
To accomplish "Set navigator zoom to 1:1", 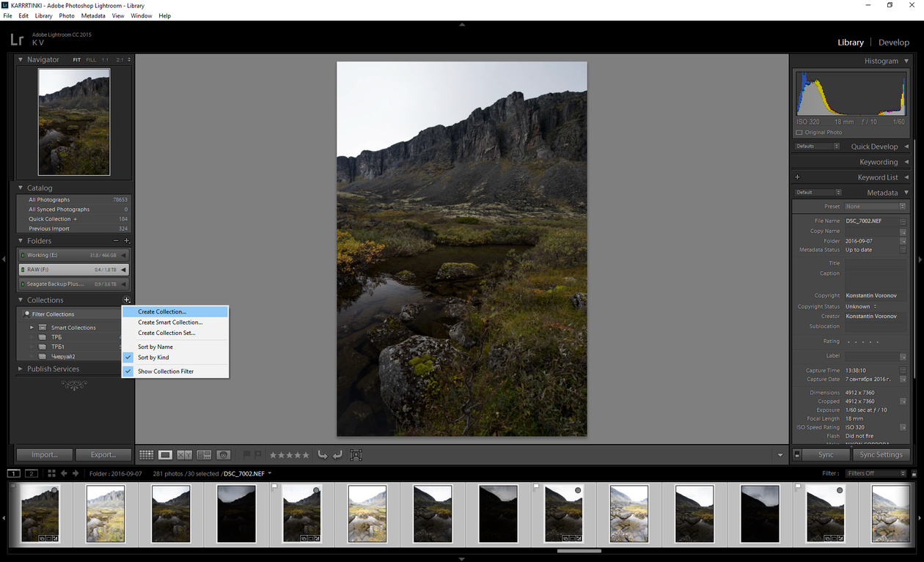I will coord(105,60).
